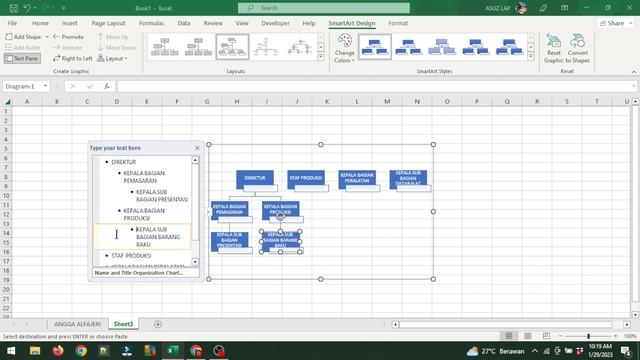Open the Name Box dropdown
640x360 pixels.
coord(45,86)
